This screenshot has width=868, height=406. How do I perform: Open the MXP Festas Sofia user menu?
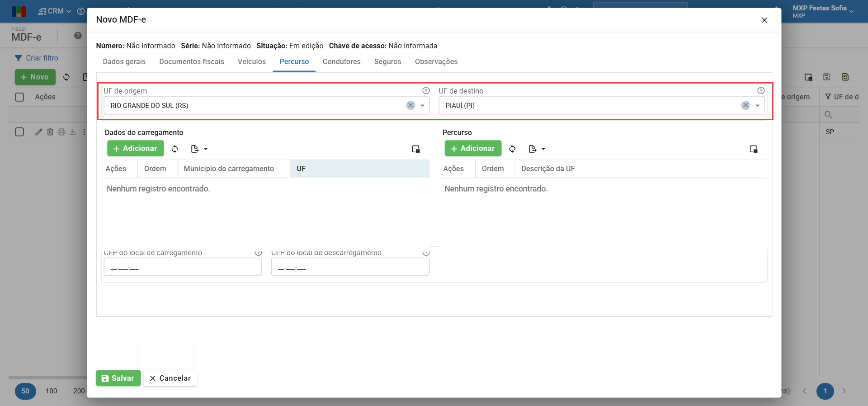[823, 11]
